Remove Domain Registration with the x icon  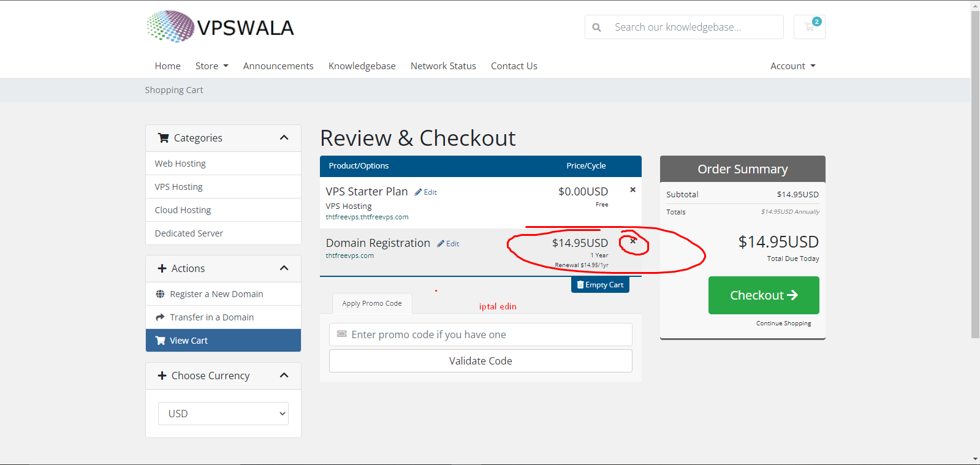click(633, 241)
